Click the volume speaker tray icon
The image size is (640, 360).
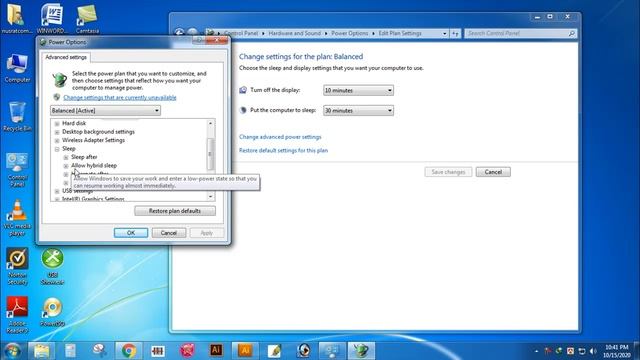click(x=593, y=351)
